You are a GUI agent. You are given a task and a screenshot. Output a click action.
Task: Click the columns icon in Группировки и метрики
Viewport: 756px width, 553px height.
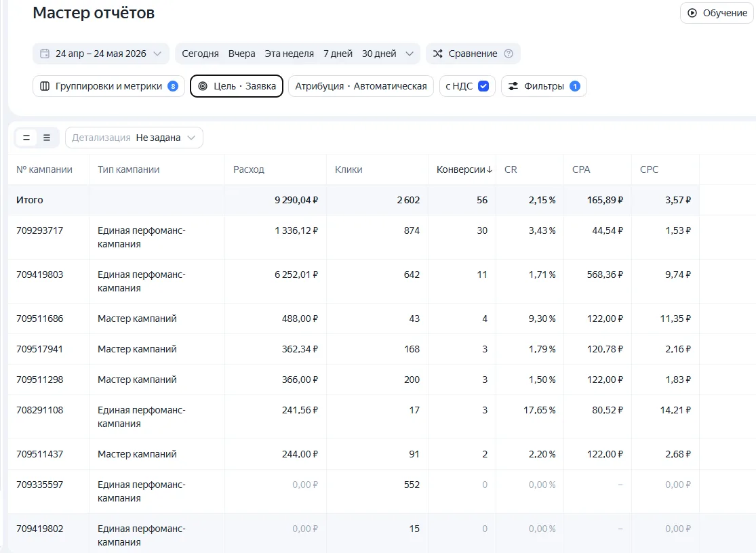45,86
